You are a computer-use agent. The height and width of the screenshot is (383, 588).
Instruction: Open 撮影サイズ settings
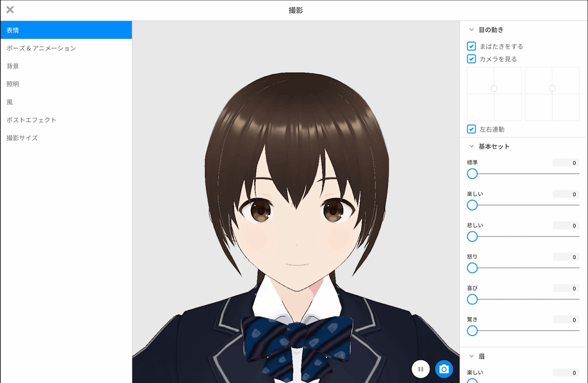click(66, 137)
